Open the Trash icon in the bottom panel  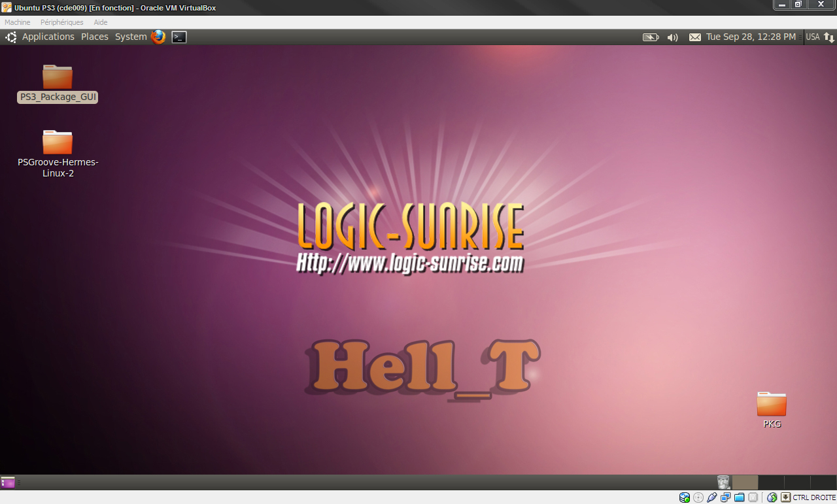(x=723, y=482)
